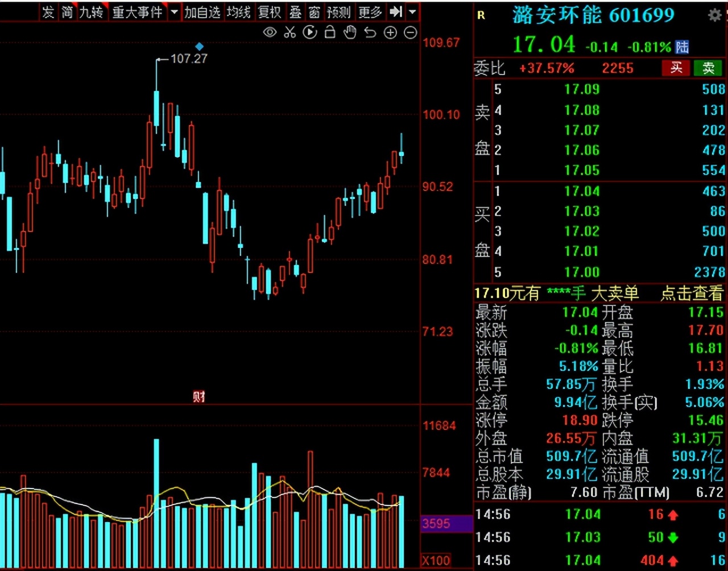This screenshot has height=571, width=728.
Task: Click the stock name 潞安环能 601699
Action: click(x=593, y=15)
